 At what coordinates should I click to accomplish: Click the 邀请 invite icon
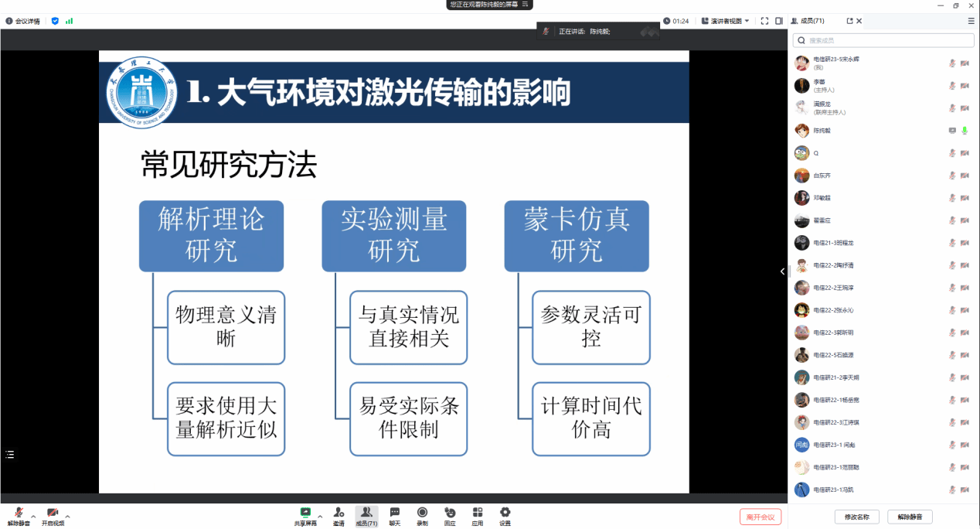coord(339,515)
